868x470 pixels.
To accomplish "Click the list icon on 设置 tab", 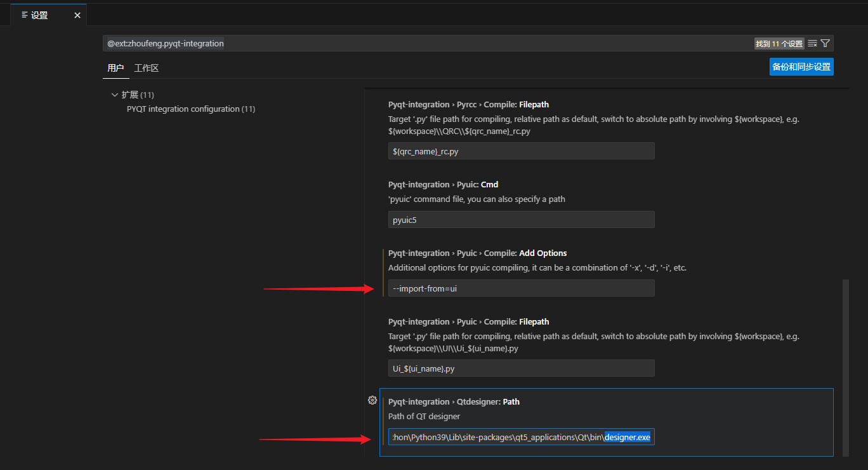I will click(x=24, y=15).
